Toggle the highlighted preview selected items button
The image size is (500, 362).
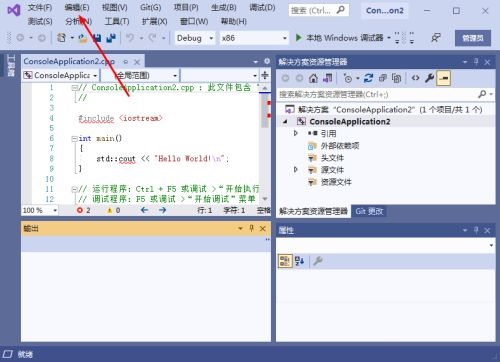(444, 79)
